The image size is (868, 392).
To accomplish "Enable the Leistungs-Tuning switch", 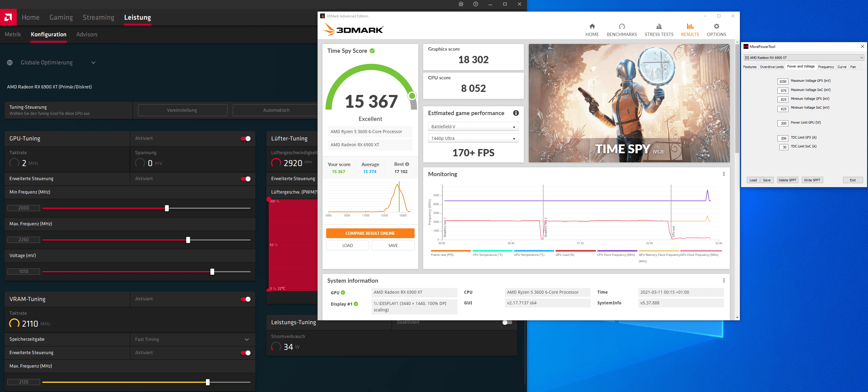I will tap(507, 322).
